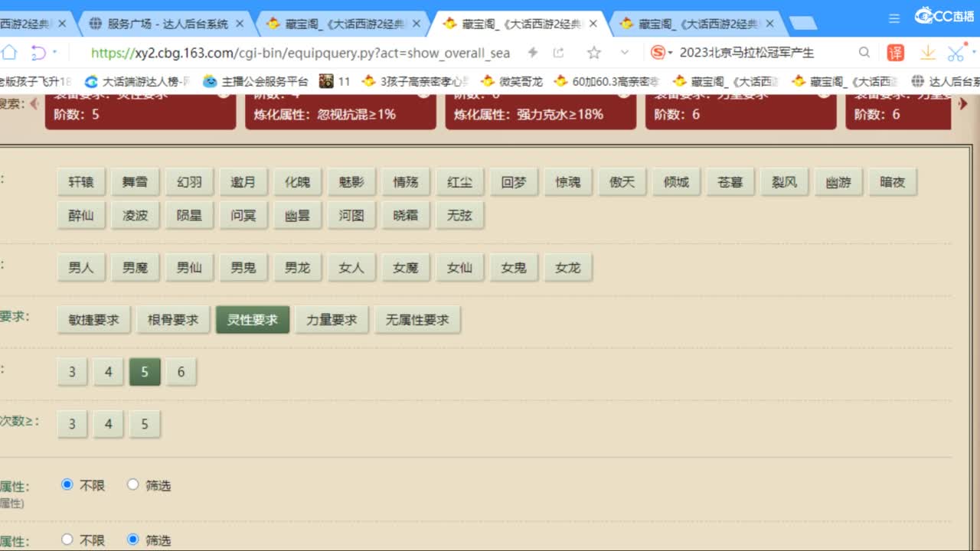Set 次数≥ to 4
Screen dimensions: 980x551
click(x=109, y=424)
